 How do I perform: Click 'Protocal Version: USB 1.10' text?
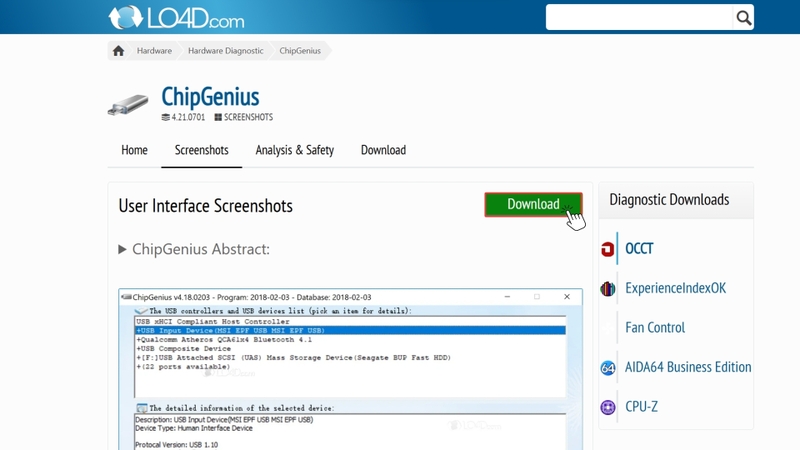pos(177,444)
